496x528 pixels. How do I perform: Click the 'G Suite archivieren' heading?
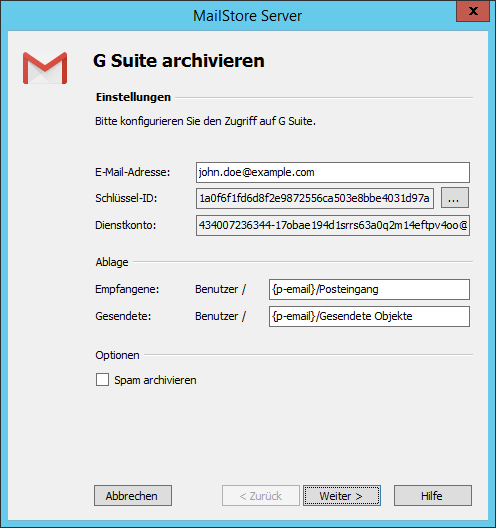178,61
